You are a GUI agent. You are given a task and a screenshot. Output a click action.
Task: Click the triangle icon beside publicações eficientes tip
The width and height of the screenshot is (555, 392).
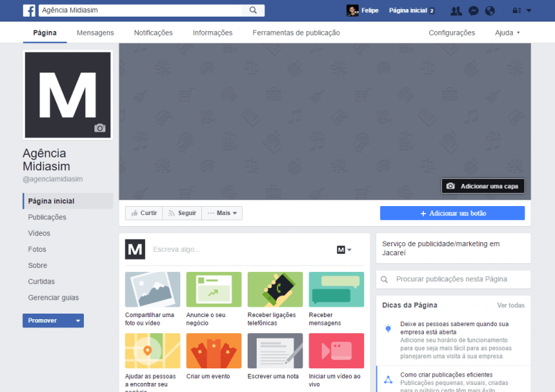tap(388, 380)
